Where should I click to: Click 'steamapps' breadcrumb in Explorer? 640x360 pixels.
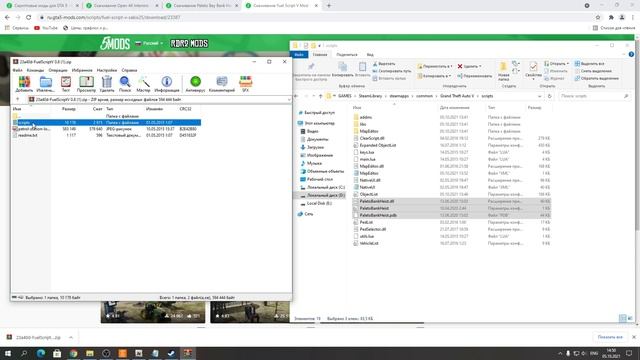click(399, 96)
